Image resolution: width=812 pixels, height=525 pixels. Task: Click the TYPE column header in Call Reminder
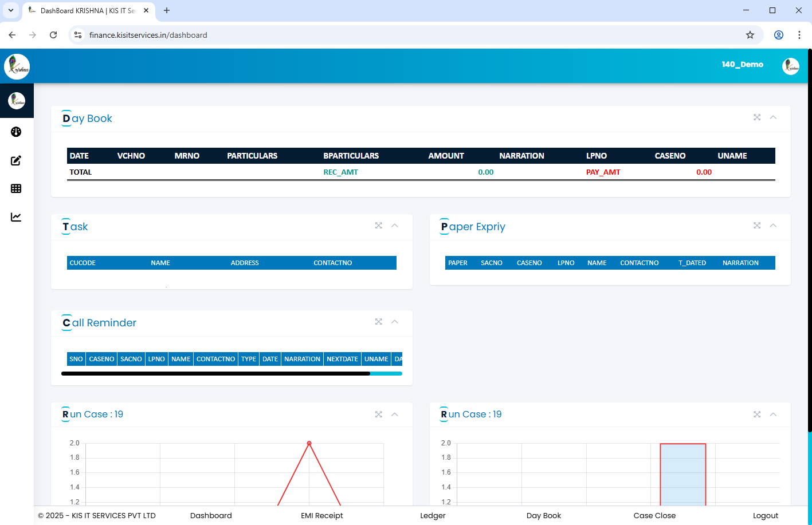click(249, 359)
